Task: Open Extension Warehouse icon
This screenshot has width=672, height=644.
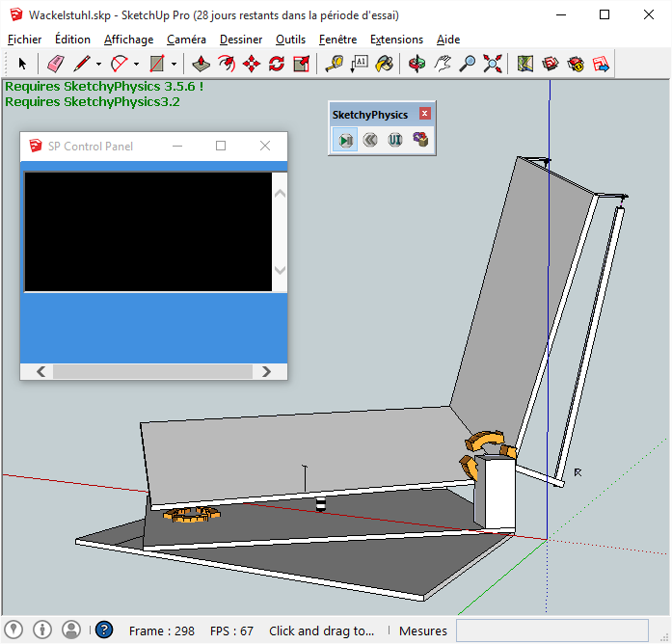Action: tap(576, 64)
